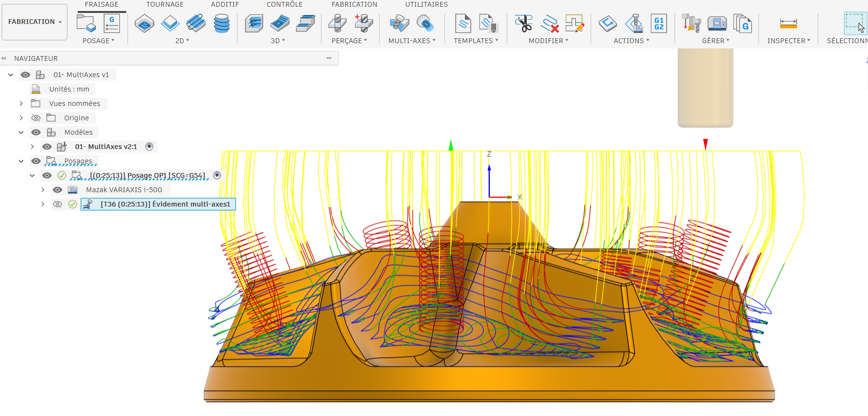Screen dimensions: 868x416
Task: Hide the Mazak VARIAXIS i-500 machine
Action: [x=58, y=190]
